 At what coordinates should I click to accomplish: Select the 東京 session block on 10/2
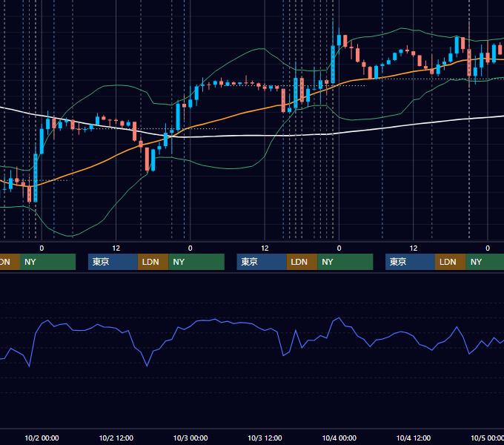point(113,262)
